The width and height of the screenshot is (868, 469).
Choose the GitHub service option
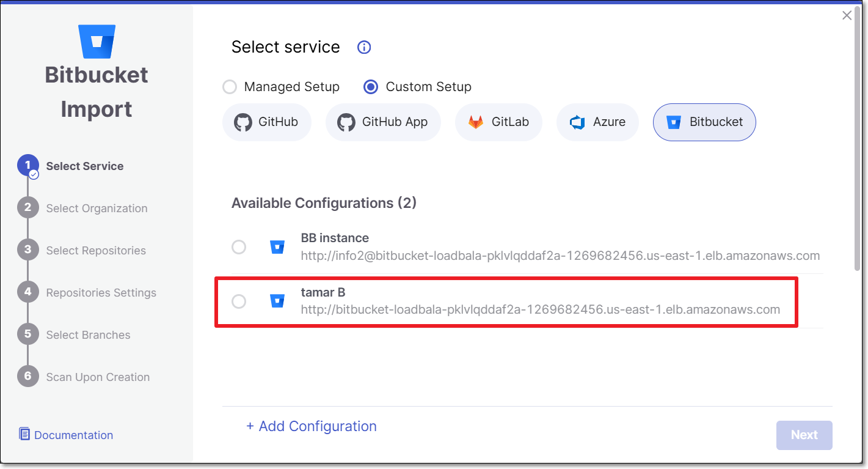pos(267,122)
